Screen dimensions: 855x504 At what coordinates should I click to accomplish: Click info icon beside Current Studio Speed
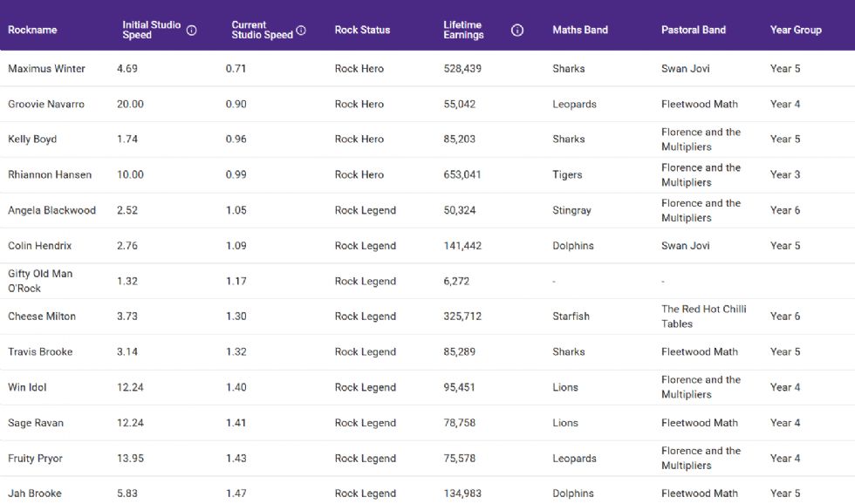pos(301,31)
